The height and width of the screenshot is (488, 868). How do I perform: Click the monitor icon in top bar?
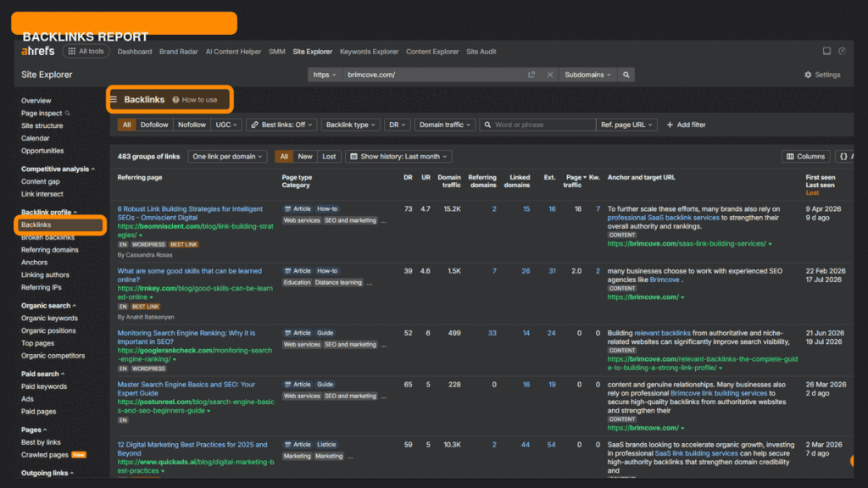(x=826, y=51)
